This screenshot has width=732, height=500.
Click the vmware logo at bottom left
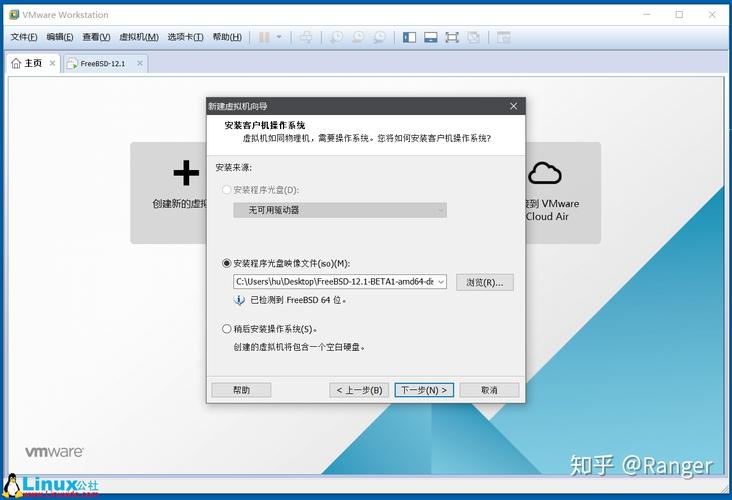[54, 452]
